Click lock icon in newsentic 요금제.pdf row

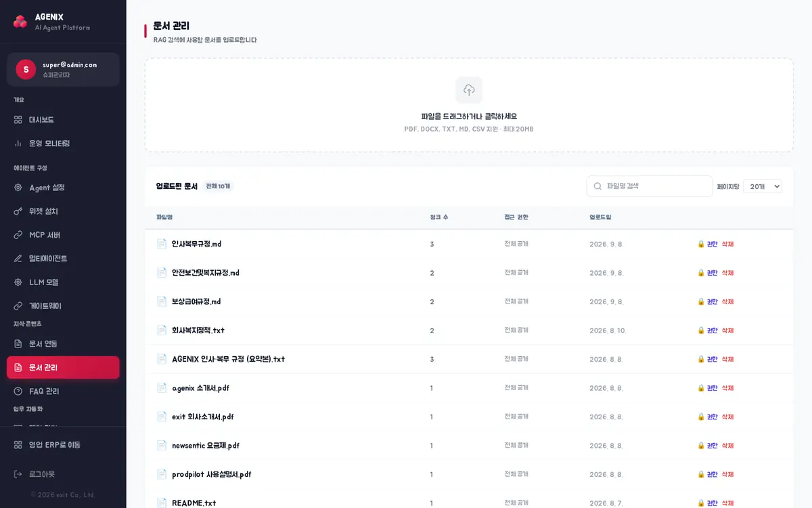(701, 445)
